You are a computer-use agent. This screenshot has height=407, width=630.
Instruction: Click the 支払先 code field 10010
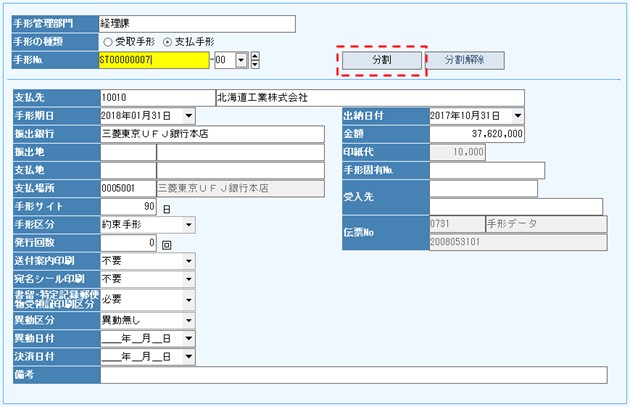156,98
